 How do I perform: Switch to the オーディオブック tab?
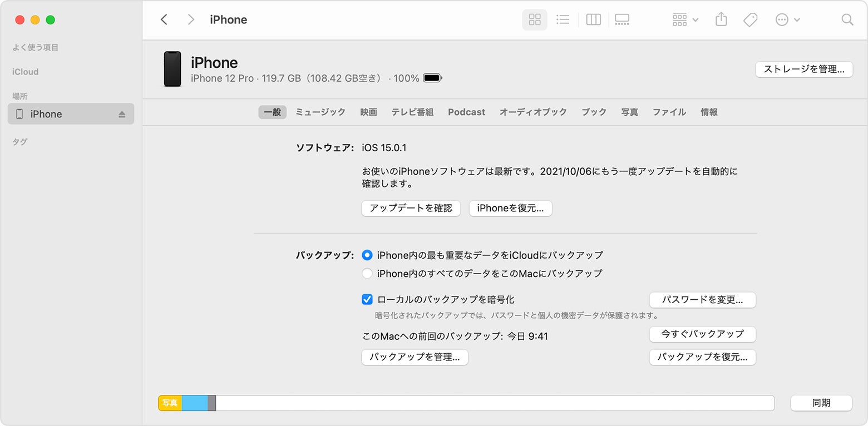point(533,112)
